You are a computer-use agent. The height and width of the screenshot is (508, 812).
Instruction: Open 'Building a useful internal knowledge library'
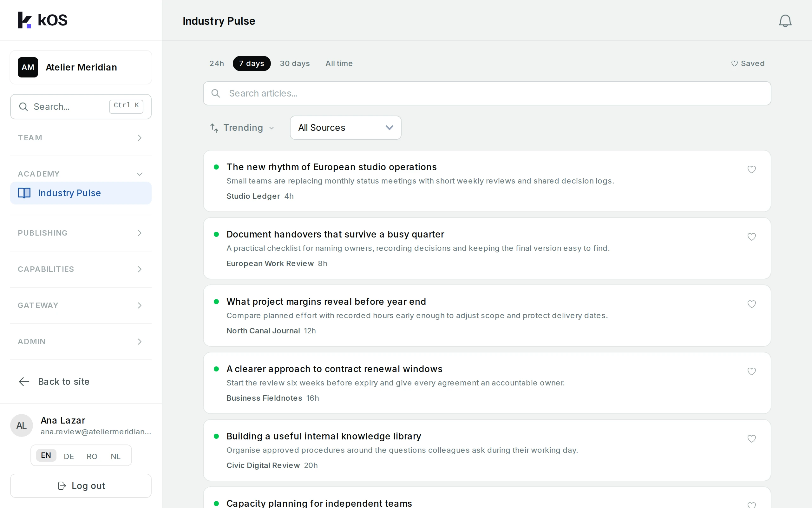(x=324, y=437)
